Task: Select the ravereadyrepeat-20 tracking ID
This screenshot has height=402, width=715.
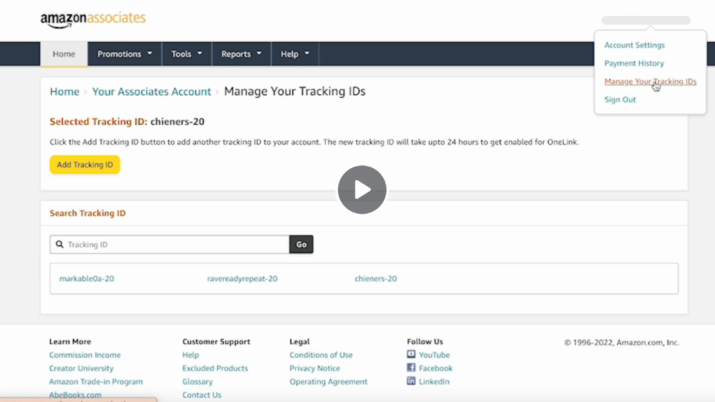Action: 242,278
